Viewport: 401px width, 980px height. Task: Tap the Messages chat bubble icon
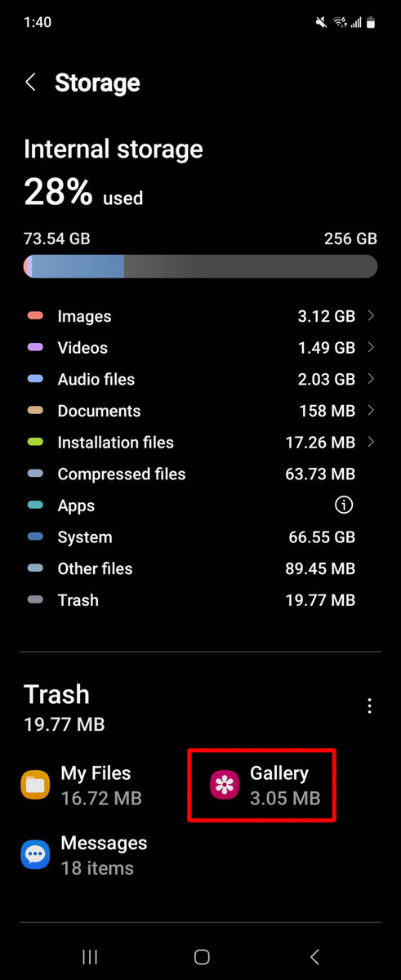35,855
